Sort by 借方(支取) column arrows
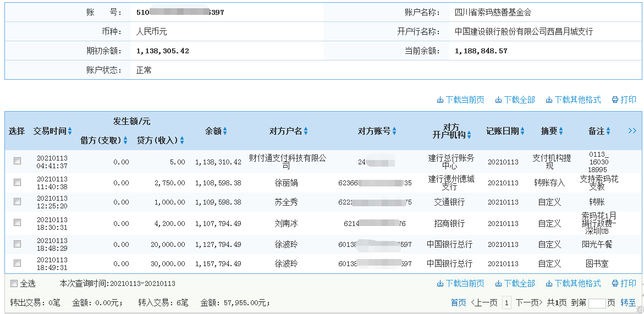This screenshot has height=314, width=644. point(125,140)
